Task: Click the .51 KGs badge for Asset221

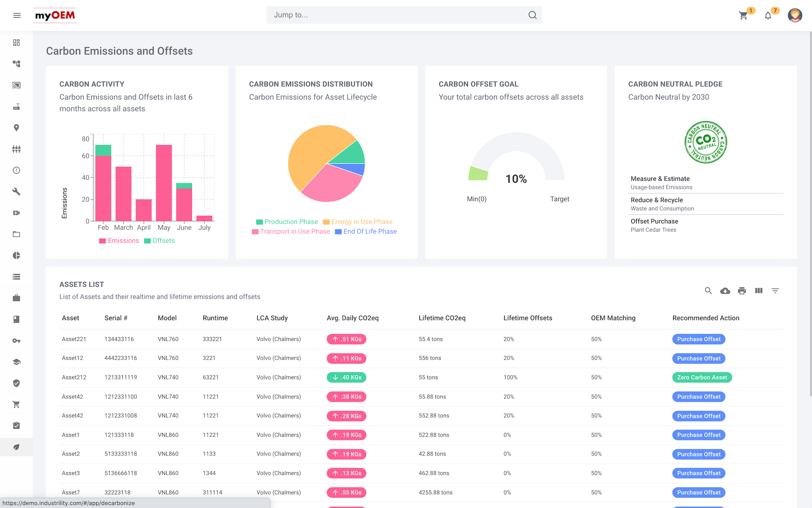Action: tap(346, 339)
